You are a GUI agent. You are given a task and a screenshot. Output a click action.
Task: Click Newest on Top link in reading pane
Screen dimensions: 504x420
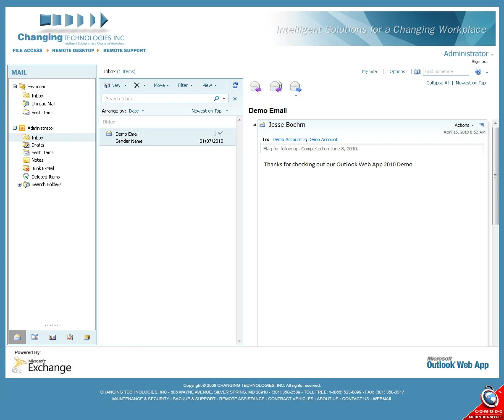tap(470, 83)
